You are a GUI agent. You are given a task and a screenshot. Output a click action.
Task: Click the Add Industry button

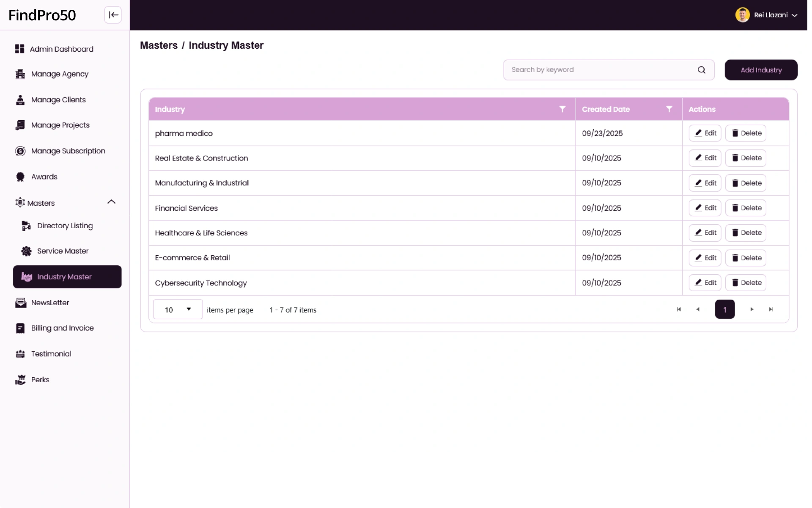760,70
